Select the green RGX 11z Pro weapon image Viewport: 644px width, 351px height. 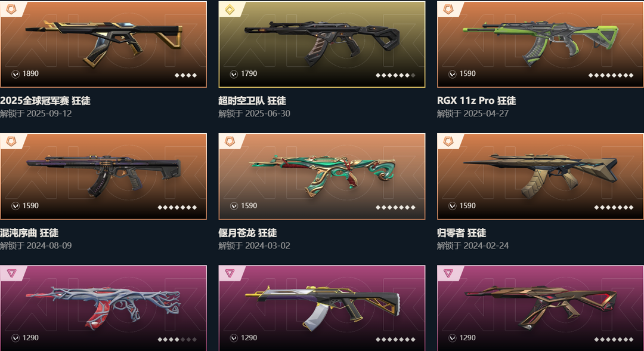(540, 44)
